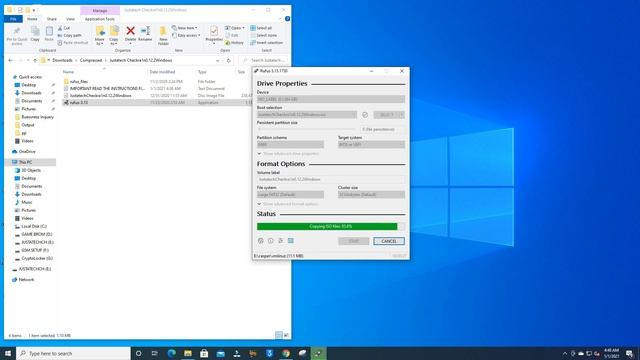Open the File Explorer taskbar icon
Screen dimensions: 640x360
(188, 353)
